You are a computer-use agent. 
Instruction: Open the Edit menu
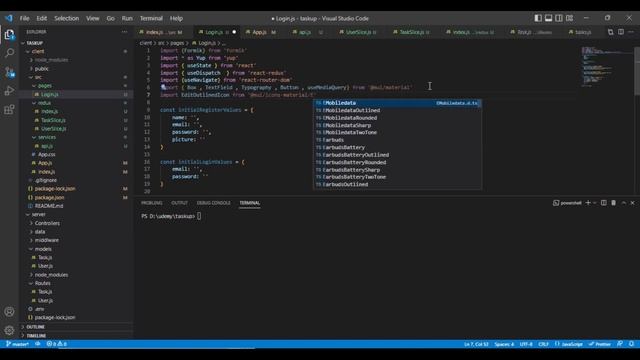point(42,18)
